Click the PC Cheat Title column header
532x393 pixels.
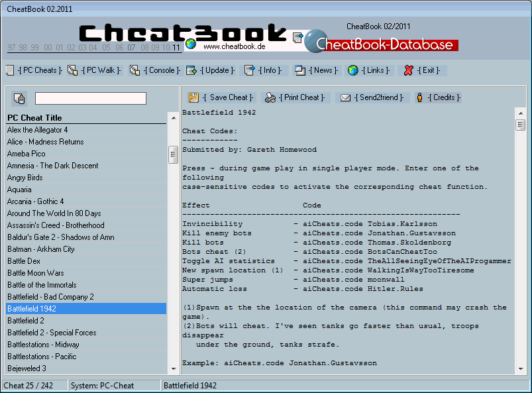(87, 118)
